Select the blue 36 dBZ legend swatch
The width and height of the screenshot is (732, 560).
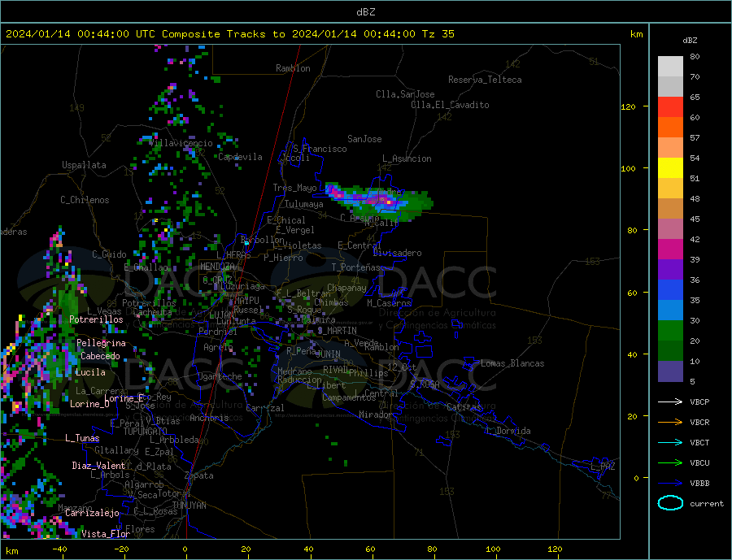[x=670, y=290]
